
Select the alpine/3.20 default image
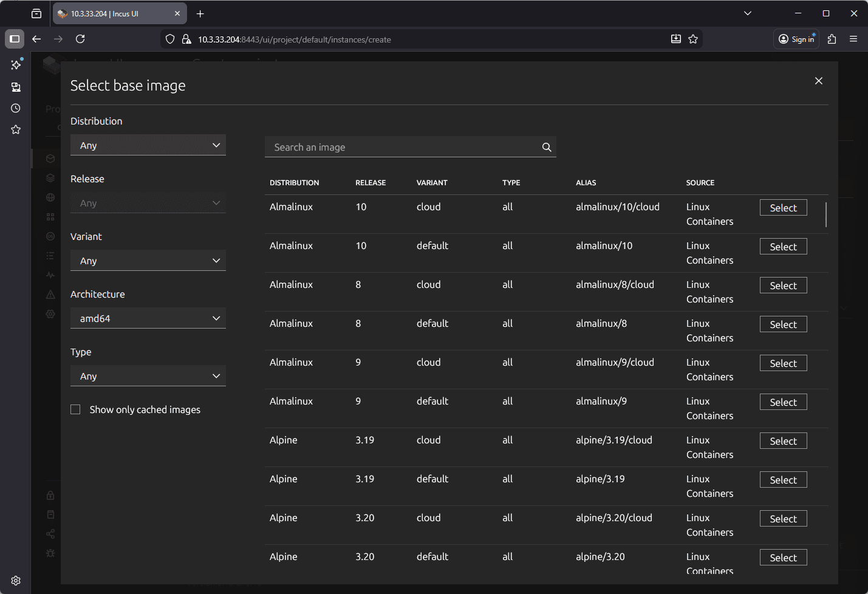[783, 557]
